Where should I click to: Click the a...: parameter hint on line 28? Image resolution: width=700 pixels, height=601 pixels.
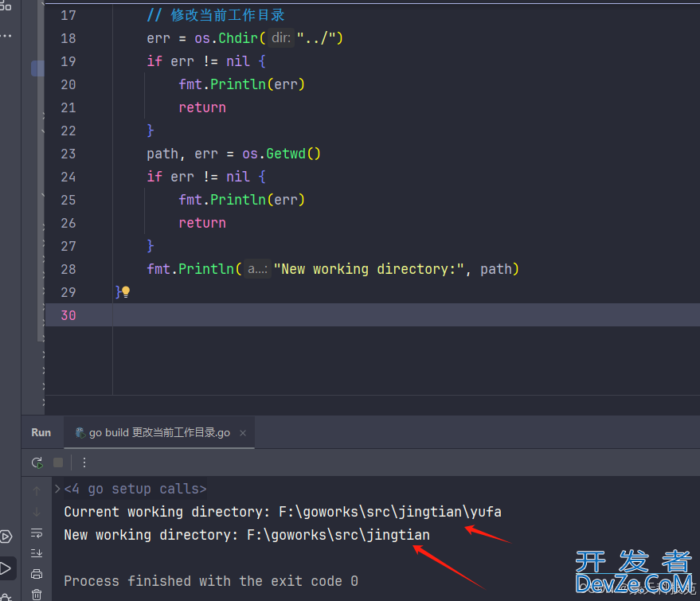click(x=257, y=269)
